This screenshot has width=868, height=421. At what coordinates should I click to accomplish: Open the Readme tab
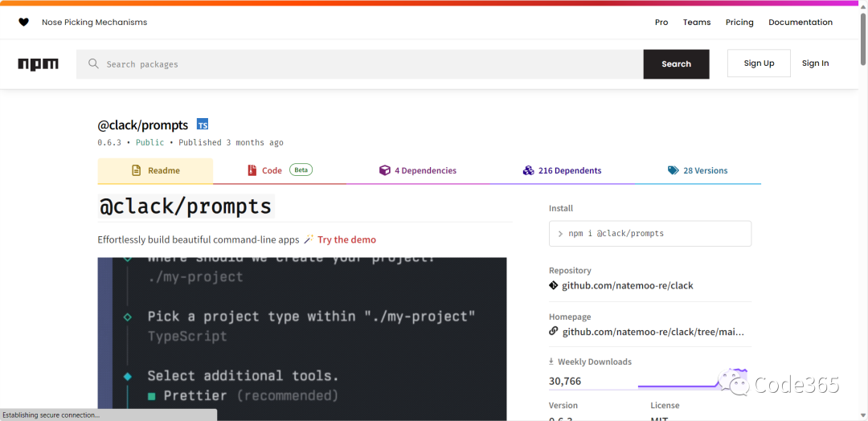click(x=155, y=170)
